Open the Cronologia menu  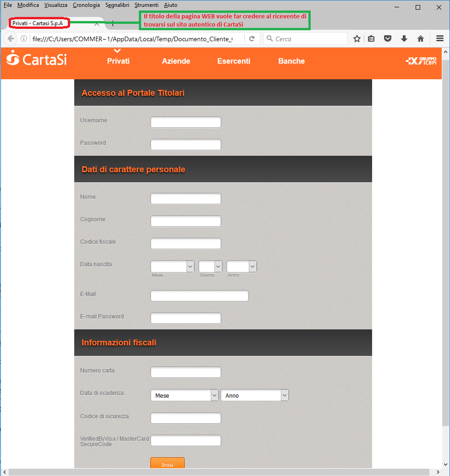pos(86,5)
